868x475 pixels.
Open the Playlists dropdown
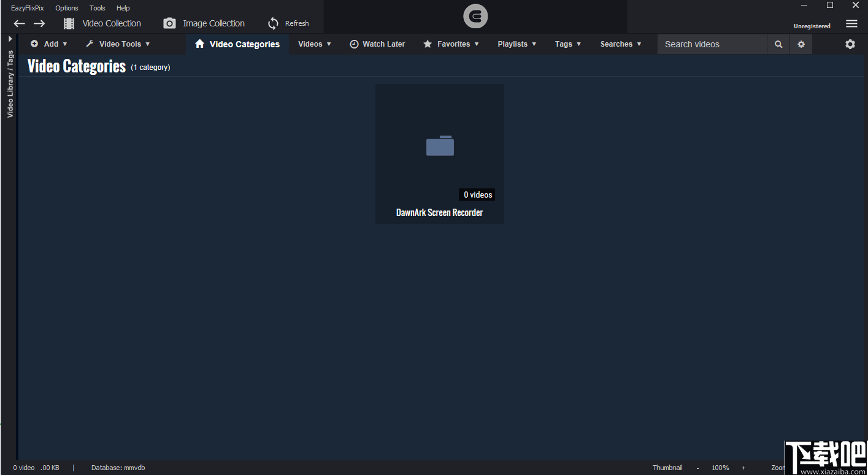coord(517,44)
